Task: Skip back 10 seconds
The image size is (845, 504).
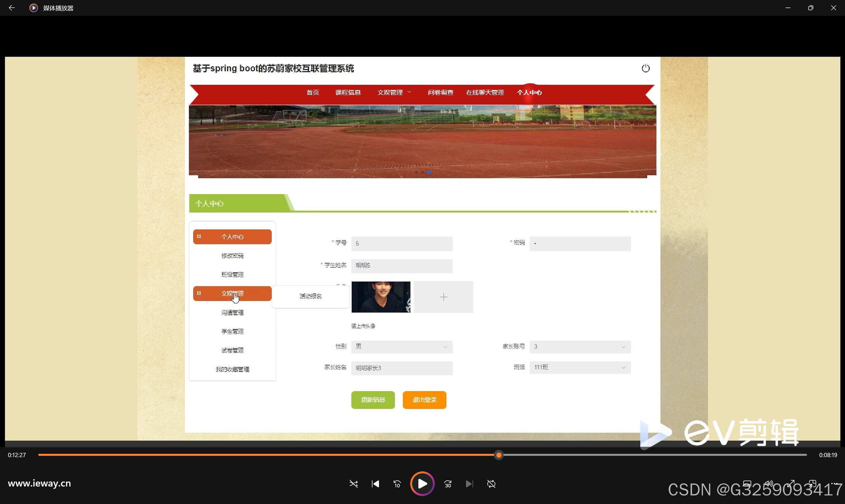Action: pyautogui.click(x=397, y=484)
